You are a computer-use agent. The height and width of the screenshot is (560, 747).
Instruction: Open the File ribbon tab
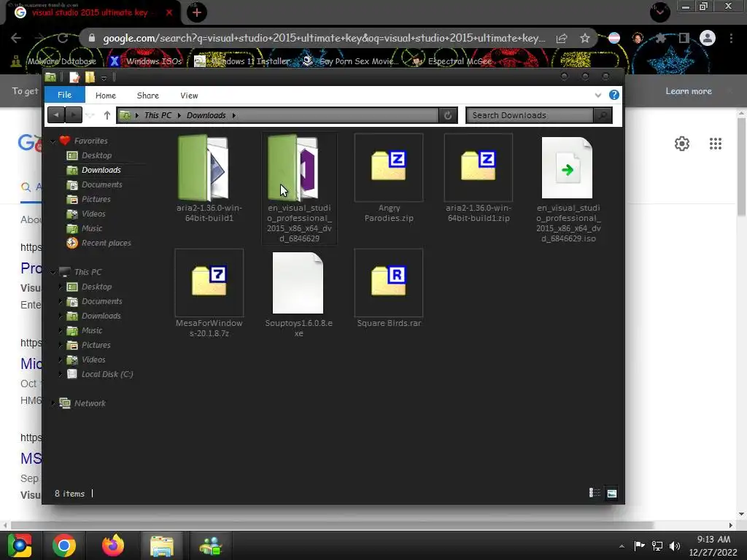[65, 95]
